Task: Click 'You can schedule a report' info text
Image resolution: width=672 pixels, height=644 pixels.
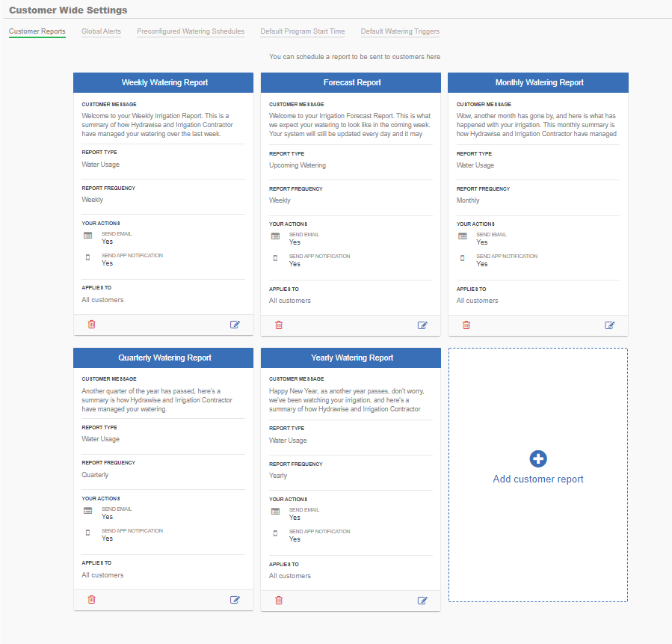Action: [354, 57]
